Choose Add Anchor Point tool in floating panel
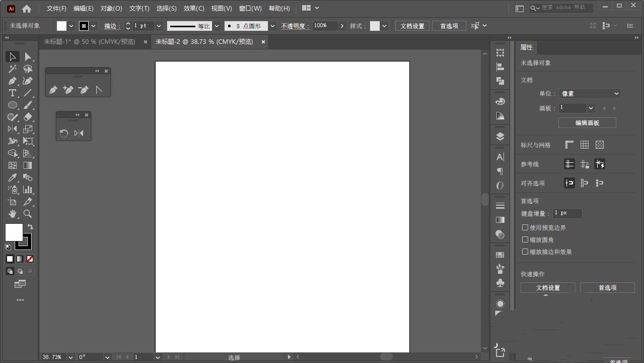This screenshot has height=363, width=644. [68, 90]
